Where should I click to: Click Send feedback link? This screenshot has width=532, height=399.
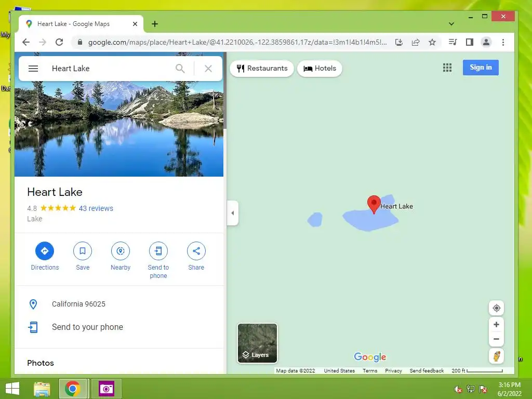tap(427, 371)
